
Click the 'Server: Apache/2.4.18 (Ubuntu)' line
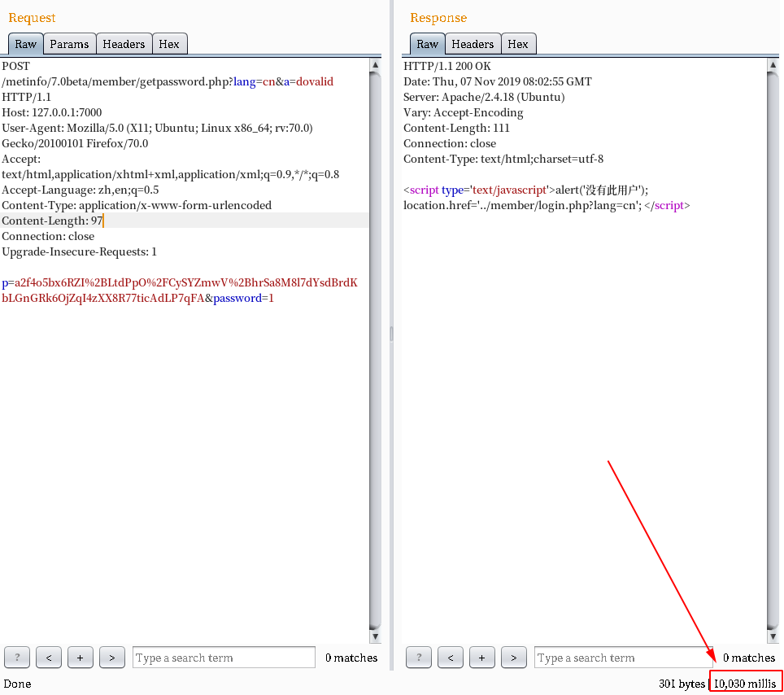click(x=484, y=97)
